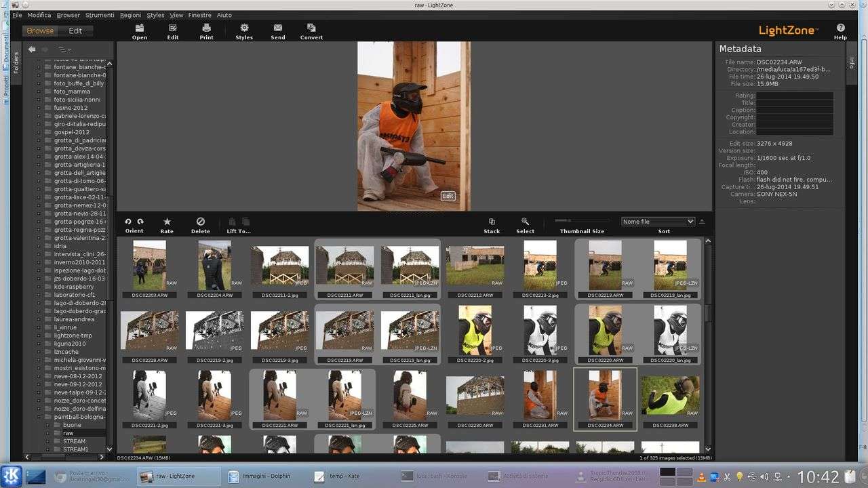Click the Open folder icon in toolbar

click(139, 28)
